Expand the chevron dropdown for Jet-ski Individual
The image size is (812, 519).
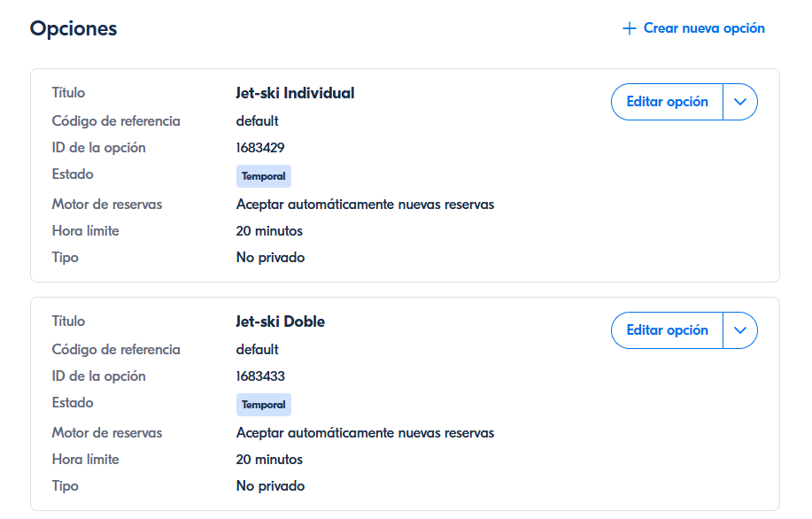pyautogui.click(x=741, y=102)
